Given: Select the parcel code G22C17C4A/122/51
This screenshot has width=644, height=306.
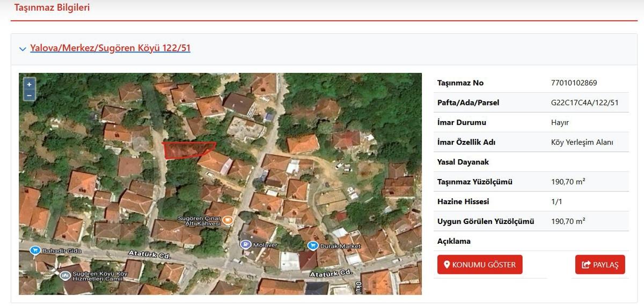Looking at the screenshot, I should [584, 103].
